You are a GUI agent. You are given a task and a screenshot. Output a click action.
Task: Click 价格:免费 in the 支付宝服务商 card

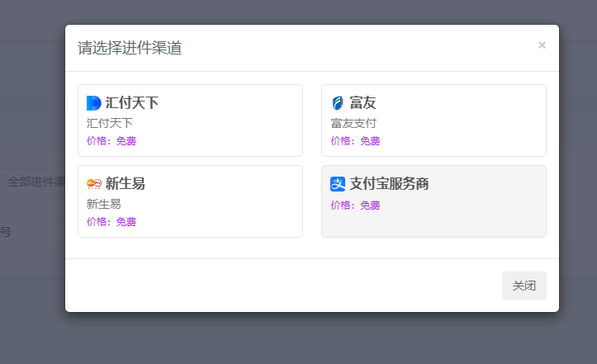pyautogui.click(x=355, y=206)
